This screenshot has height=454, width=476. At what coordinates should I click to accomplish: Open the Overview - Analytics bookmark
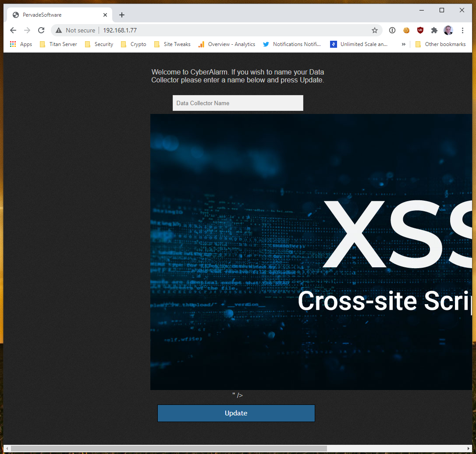tap(227, 44)
